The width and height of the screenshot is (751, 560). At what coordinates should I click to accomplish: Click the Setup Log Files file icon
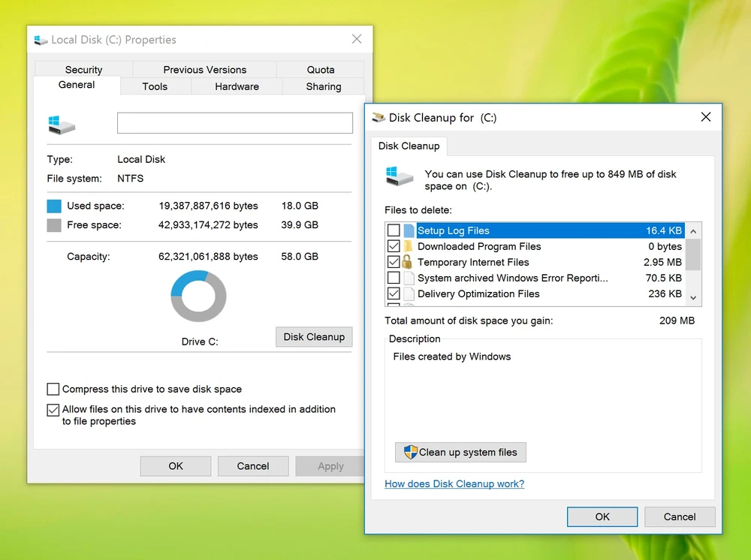(409, 230)
